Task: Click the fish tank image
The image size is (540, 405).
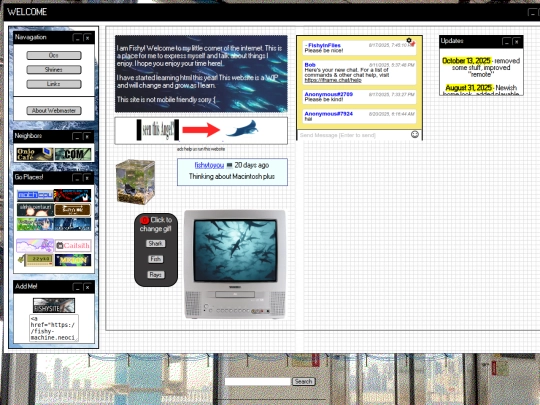Action: tap(135, 182)
